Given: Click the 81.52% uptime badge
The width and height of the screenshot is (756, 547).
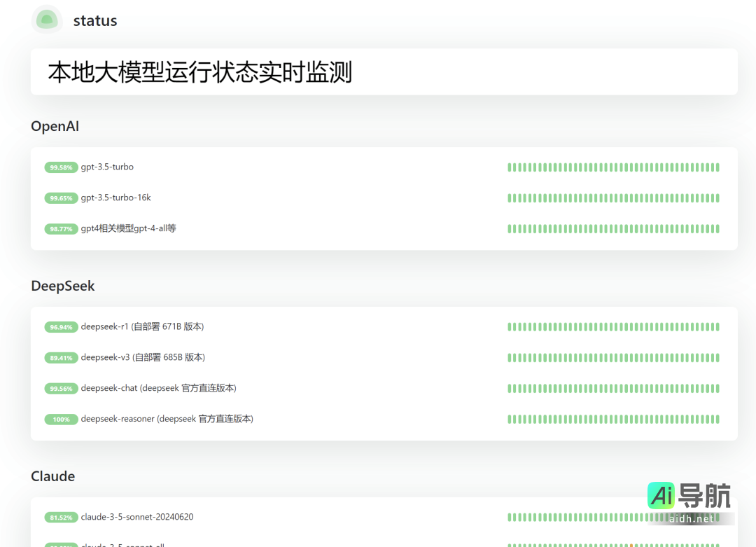Looking at the screenshot, I should (61, 518).
